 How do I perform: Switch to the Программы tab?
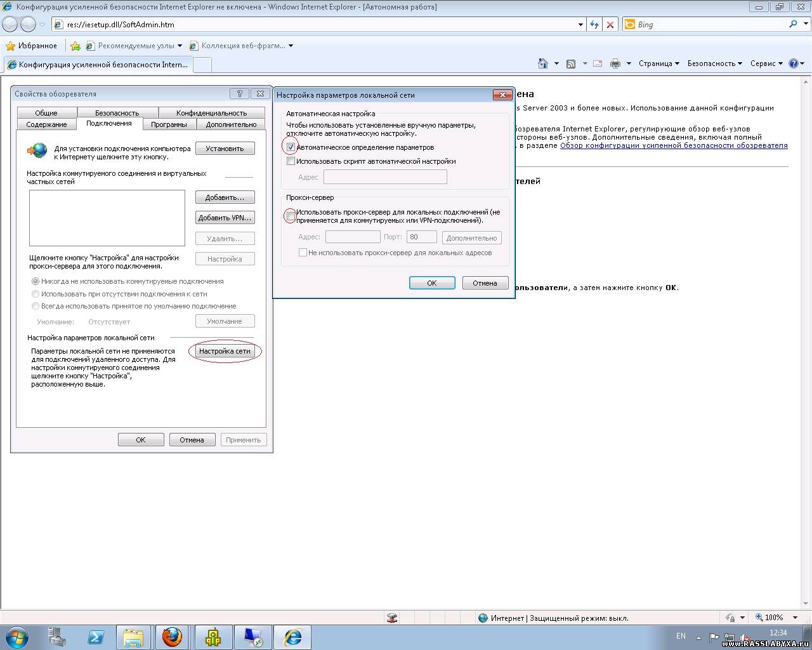click(x=169, y=124)
